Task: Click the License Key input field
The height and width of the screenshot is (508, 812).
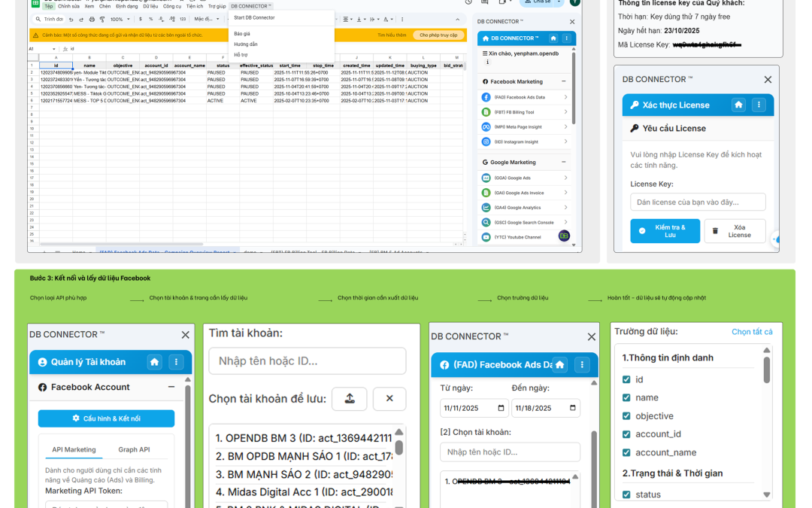Action: pyautogui.click(x=698, y=202)
